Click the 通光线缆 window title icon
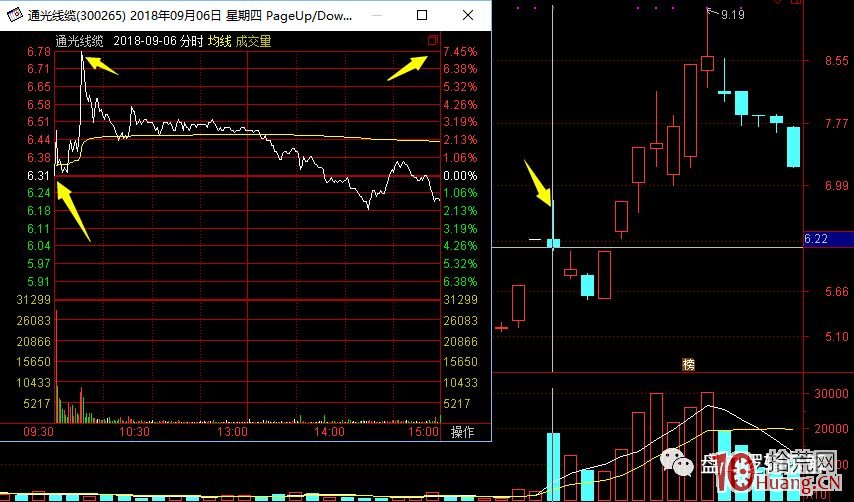The width and height of the screenshot is (854, 502). pos(14,15)
